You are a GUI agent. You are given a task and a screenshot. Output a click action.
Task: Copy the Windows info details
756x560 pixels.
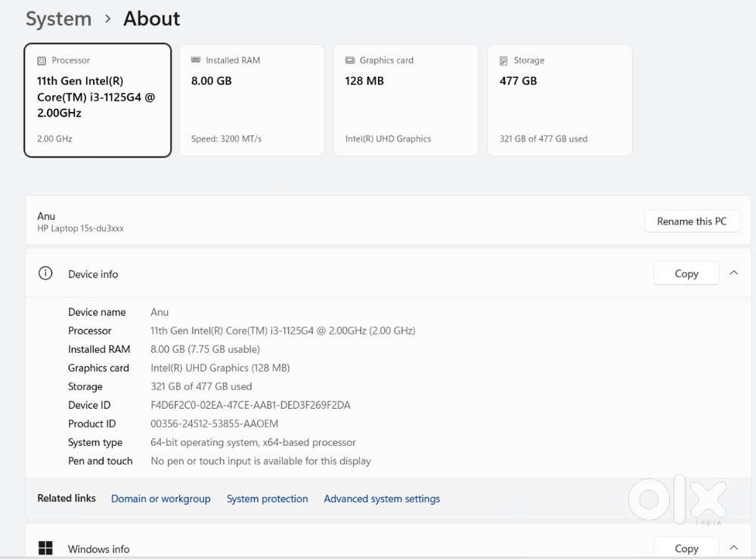point(686,549)
